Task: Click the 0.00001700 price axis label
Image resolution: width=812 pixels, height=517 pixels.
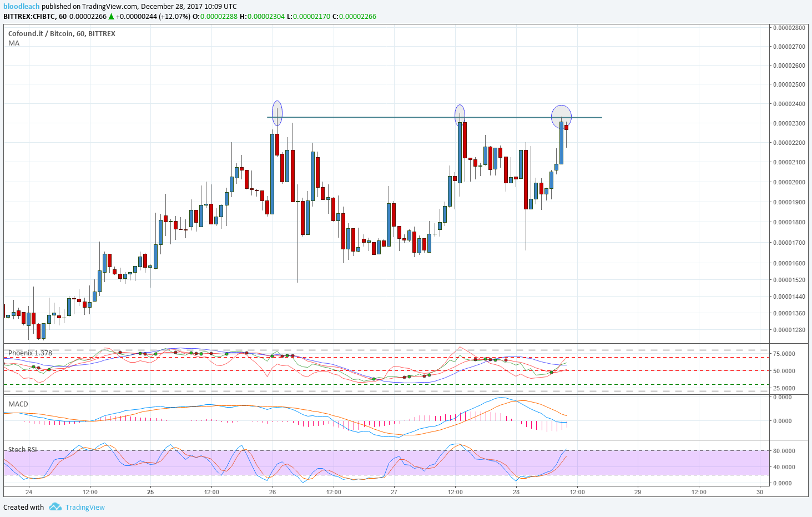Action: 789,243
